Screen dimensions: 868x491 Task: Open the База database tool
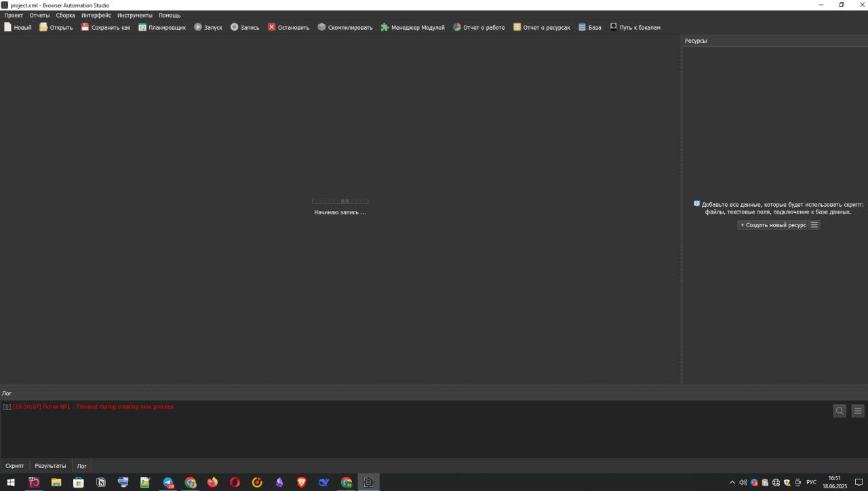tap(582, 27)
